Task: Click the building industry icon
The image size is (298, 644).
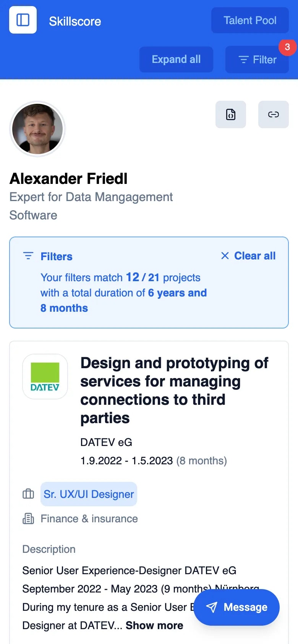Action: (28, 519)
